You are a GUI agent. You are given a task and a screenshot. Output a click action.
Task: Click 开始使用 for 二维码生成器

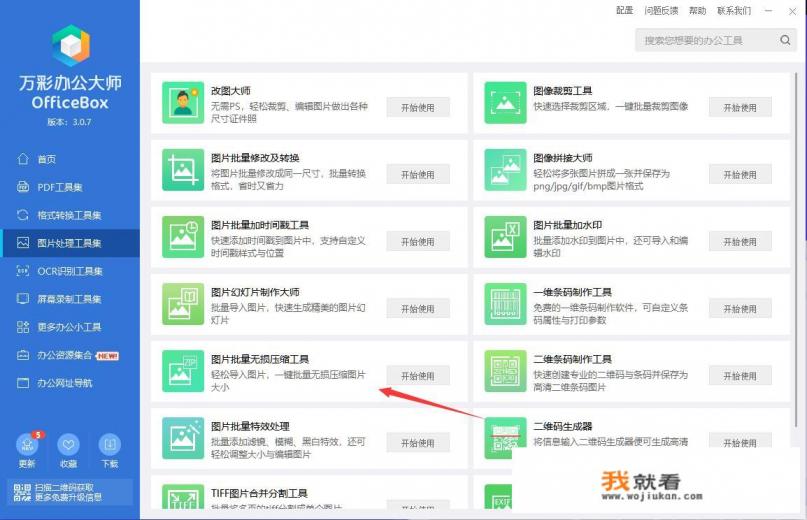(x=740, y=442)
